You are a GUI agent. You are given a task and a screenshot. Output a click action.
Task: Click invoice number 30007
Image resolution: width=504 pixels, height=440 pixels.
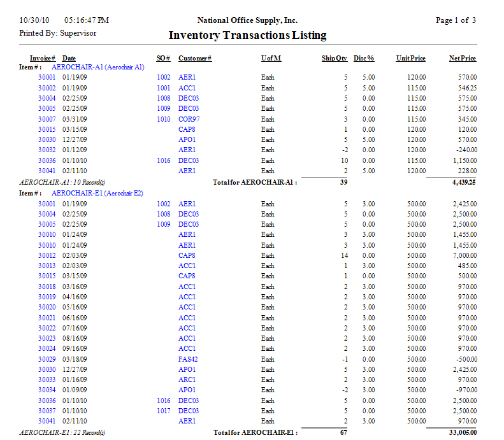point(47,119)
